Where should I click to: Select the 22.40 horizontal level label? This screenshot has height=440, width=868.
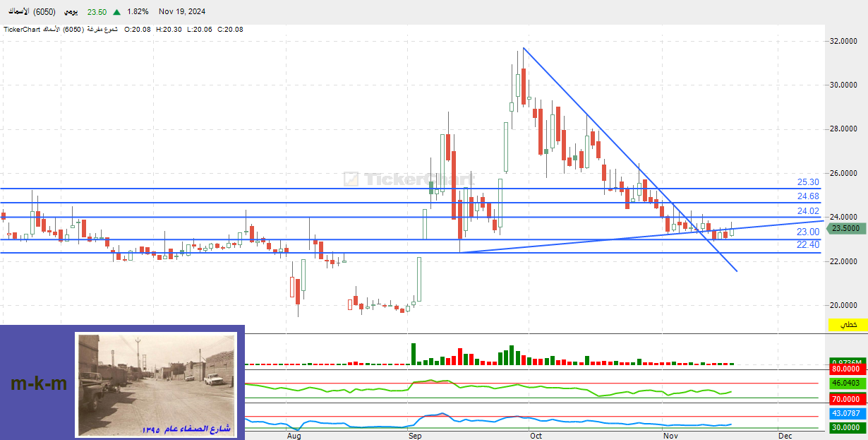808,244
